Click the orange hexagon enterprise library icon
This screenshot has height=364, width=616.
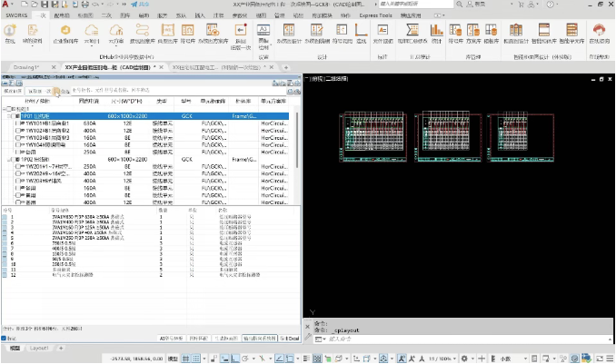coord(65,30)
